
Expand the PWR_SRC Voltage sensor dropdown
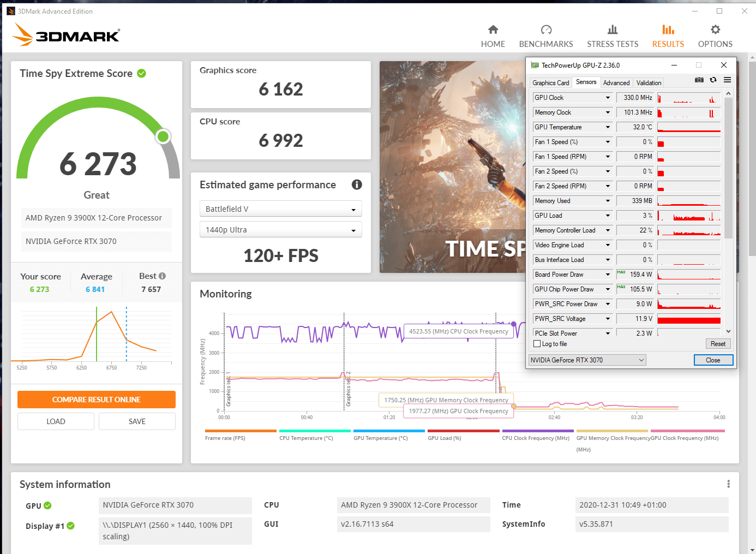(608, 319)
